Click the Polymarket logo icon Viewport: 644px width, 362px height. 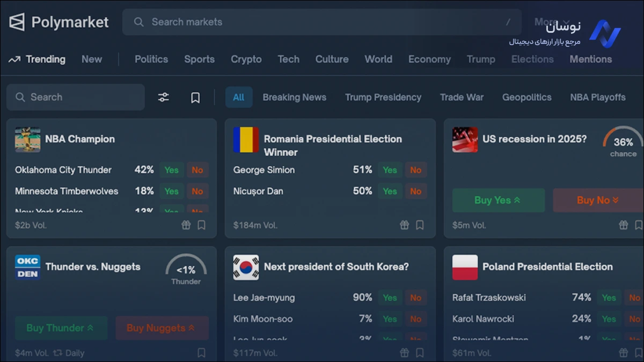[17, 22]
